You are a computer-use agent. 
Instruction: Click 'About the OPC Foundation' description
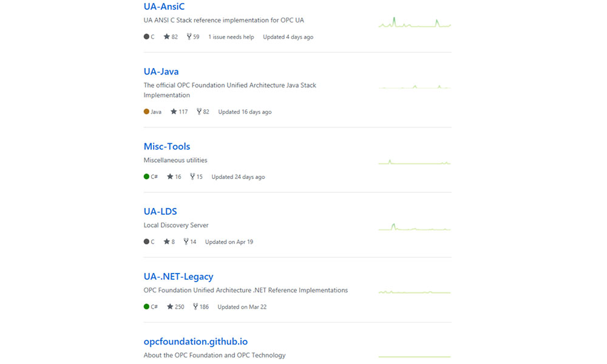tap(214, 355)
